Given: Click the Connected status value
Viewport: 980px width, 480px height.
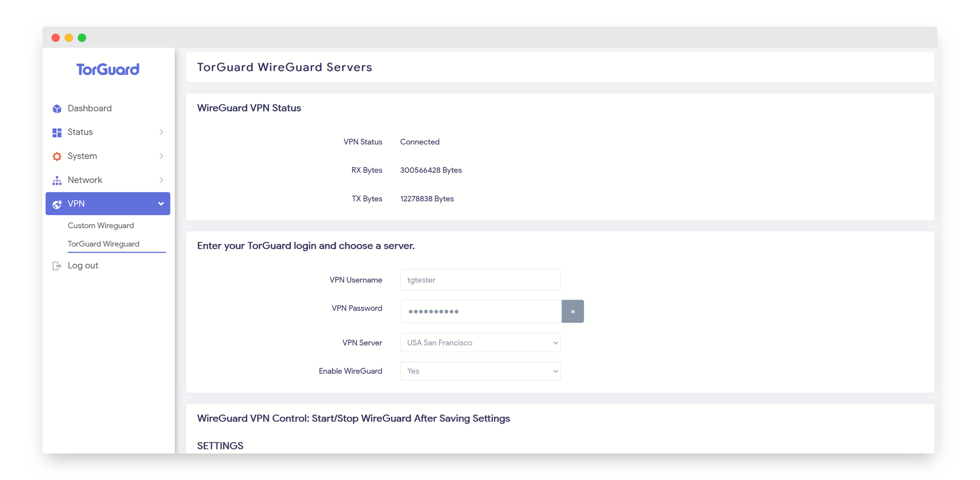Looking at the screenshot, I should coord(420,142).
